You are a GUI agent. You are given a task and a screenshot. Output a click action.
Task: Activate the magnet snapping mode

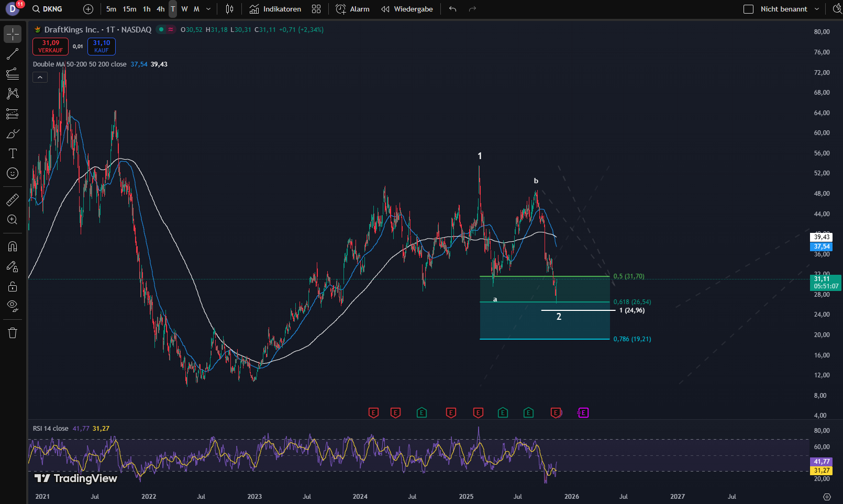13,247
